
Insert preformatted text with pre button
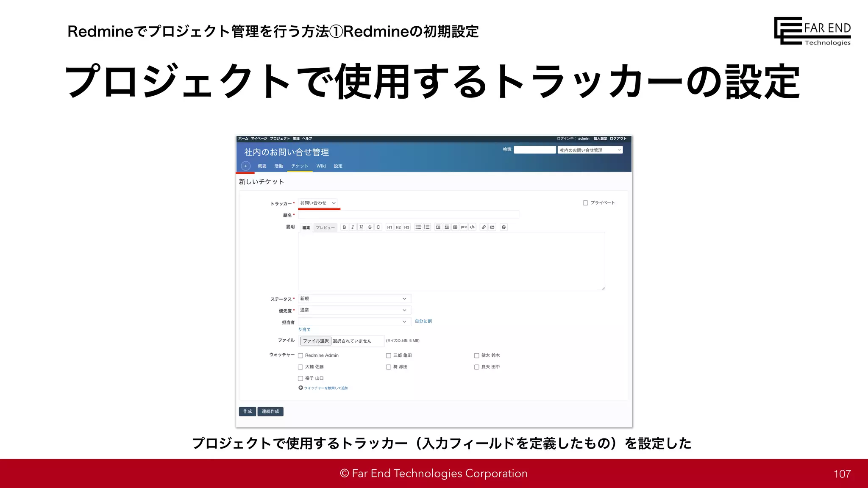(464, 227)
